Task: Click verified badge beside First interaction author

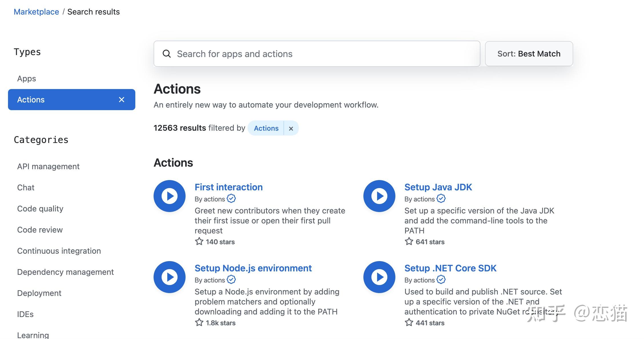Action: click(x=231, y=199)
